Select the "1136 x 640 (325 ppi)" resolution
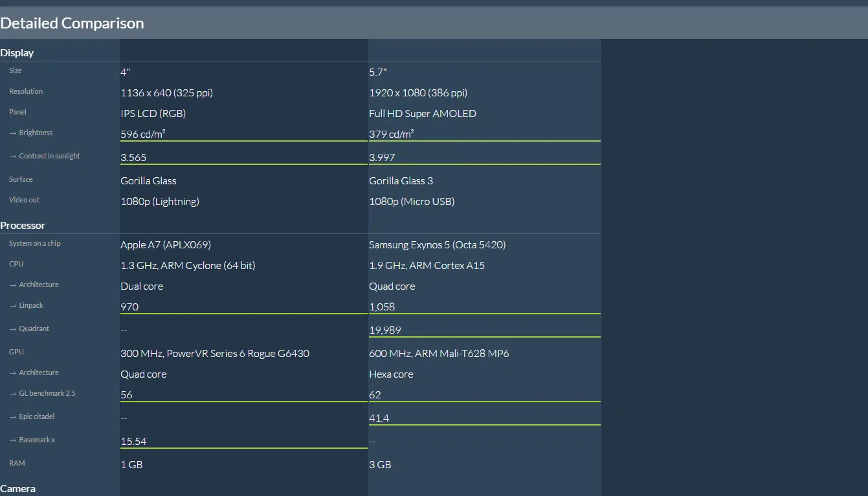 point(167,92)
